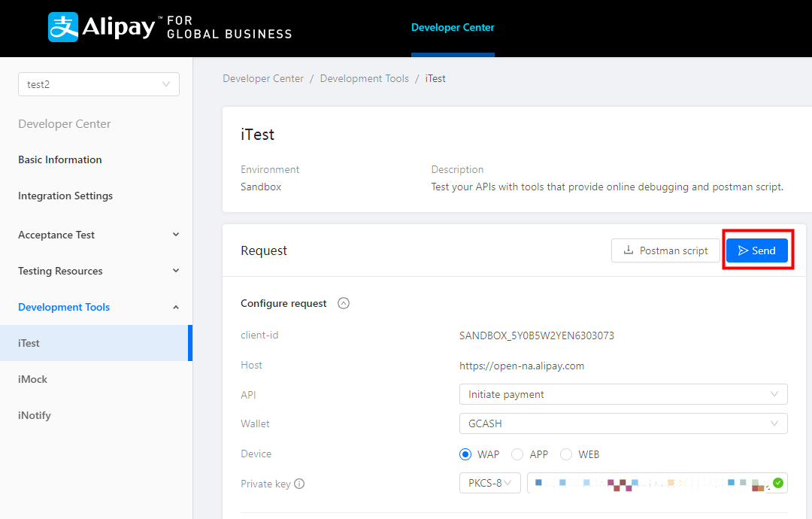The width and height of the screenshot is (812, 519).
Task: Click into the private key input field
Action: click(647, 483)
